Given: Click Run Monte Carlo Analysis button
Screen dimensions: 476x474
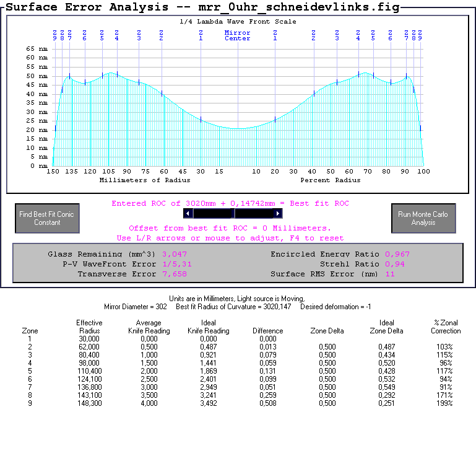Looking at the screenshot, I should click(423, 218).
